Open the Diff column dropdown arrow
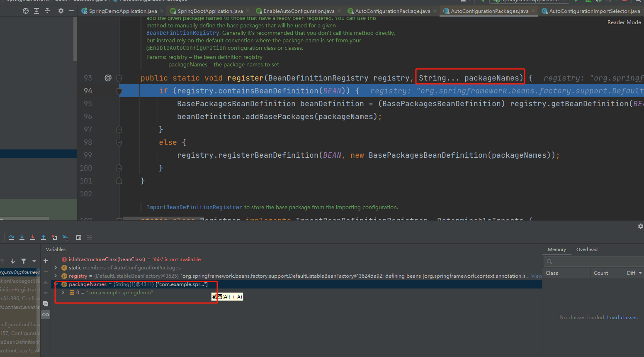The image size is (644, 357). tap(640, 273)
